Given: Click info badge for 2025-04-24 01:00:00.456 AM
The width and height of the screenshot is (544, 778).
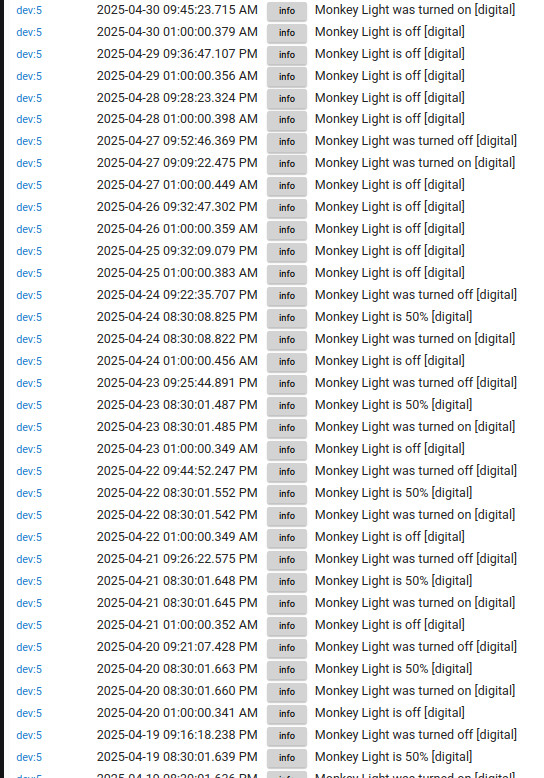Looking at the screenshot, I should [x=287, y=362].
